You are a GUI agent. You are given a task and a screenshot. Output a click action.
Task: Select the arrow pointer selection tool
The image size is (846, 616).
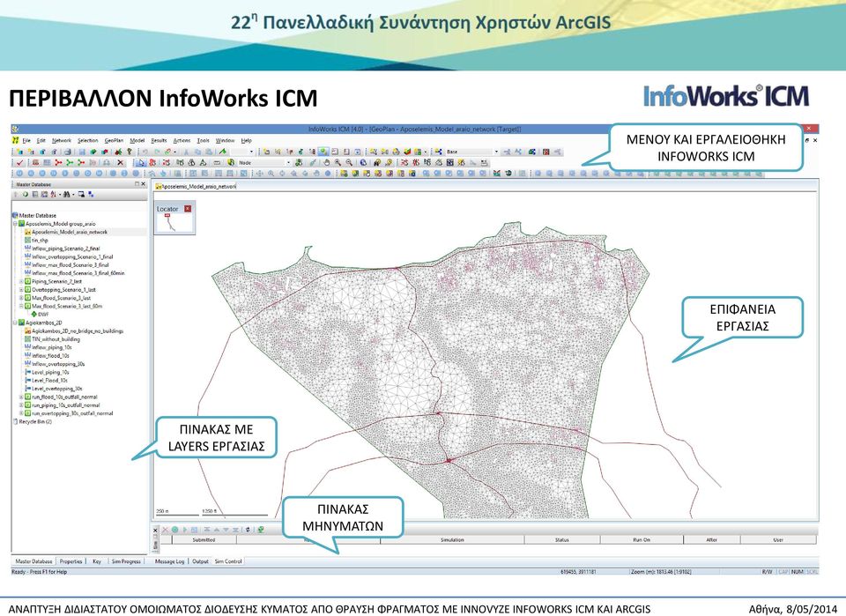coord(141,162)
